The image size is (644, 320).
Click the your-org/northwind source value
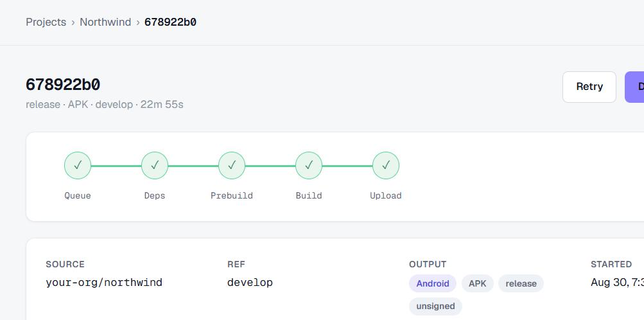click(x=104, y=283)
